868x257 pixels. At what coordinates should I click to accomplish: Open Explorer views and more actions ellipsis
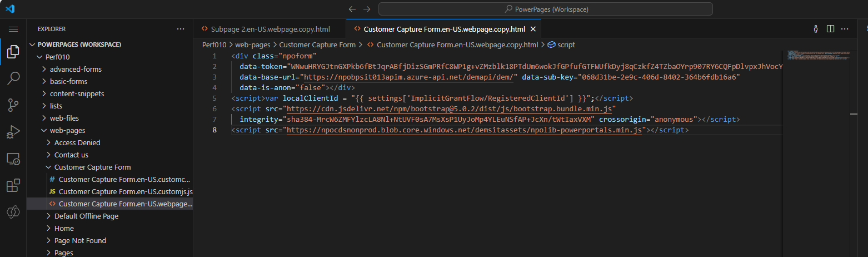point(180,29)
